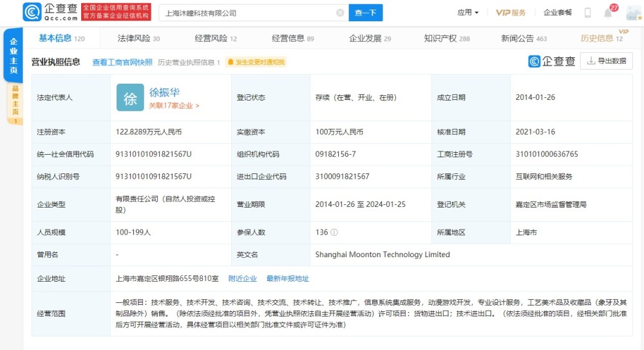Select credit code value beside 统一社会信用代码
The image size is (644, 350).
[x=153, y=154]
